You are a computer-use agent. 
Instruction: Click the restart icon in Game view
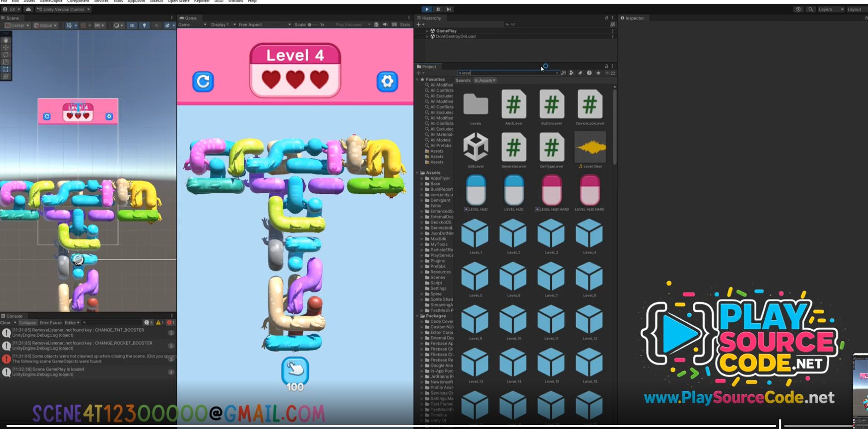(203, 82)
